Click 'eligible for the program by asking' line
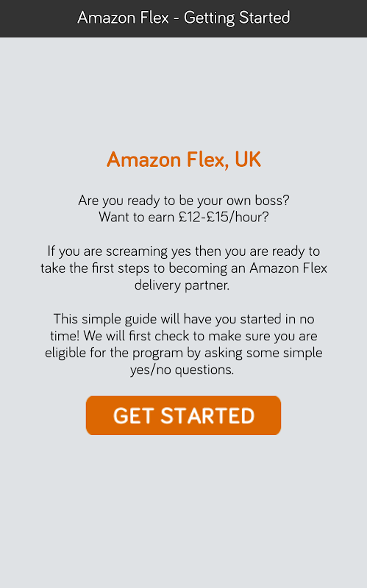 point(184,353)
